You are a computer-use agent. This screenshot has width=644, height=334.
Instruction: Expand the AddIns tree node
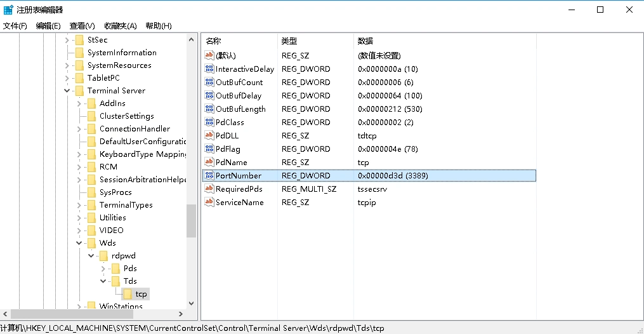[79, 104]
